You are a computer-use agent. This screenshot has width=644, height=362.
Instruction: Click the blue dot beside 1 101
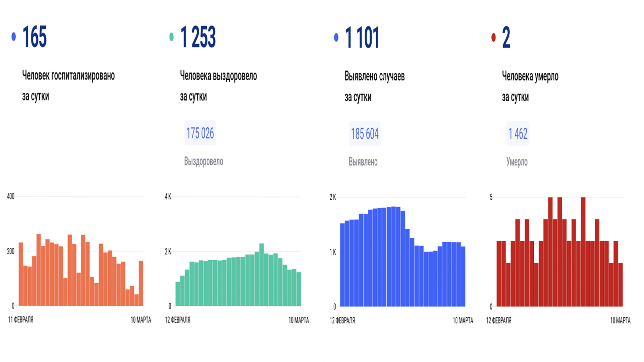pos(336,38)
